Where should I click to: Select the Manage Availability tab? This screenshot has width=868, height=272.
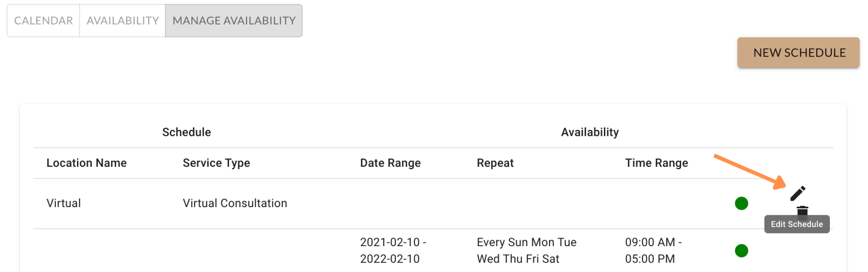coord(234,21)
